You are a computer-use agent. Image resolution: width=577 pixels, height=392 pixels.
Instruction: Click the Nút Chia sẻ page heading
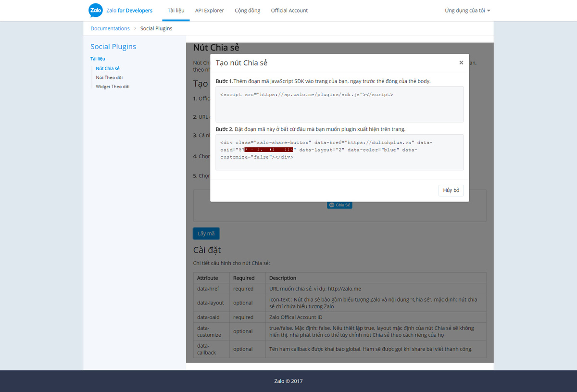coord(216,48)
